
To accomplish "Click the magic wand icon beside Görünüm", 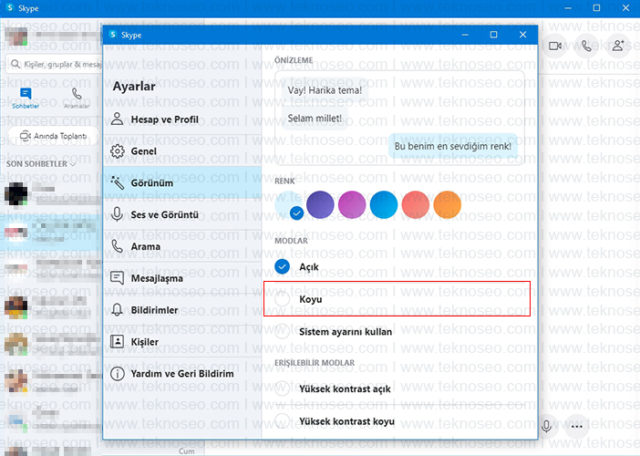I will pos(117,183).
